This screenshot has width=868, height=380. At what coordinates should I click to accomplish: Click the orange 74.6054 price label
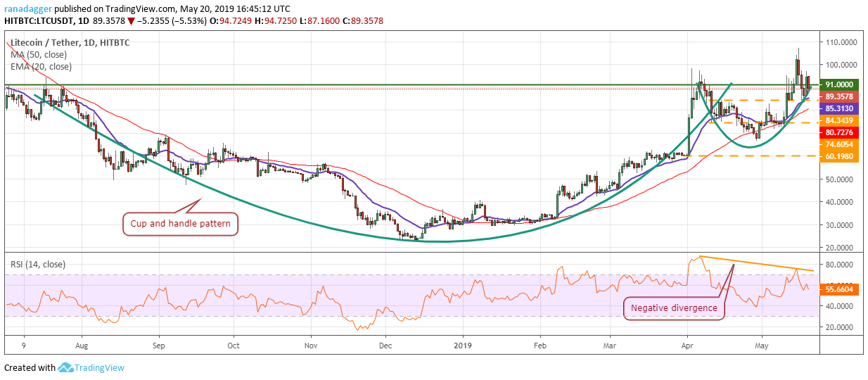coord(841,144)
